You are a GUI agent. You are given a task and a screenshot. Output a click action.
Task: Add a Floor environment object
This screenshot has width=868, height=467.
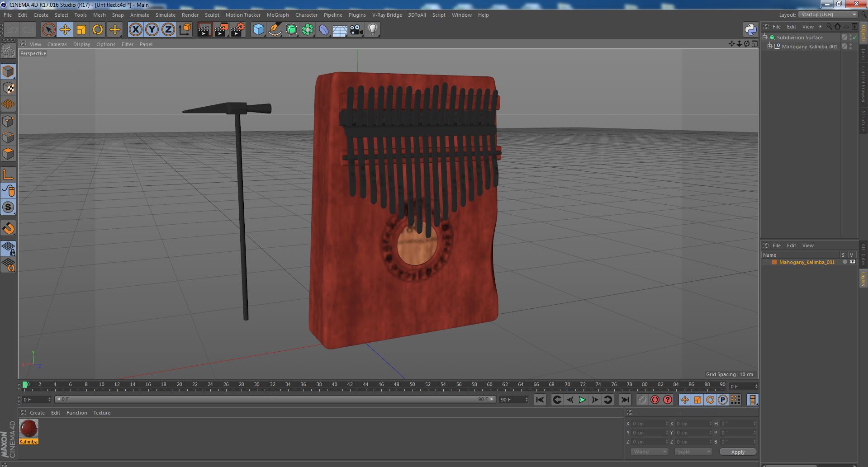340,30
